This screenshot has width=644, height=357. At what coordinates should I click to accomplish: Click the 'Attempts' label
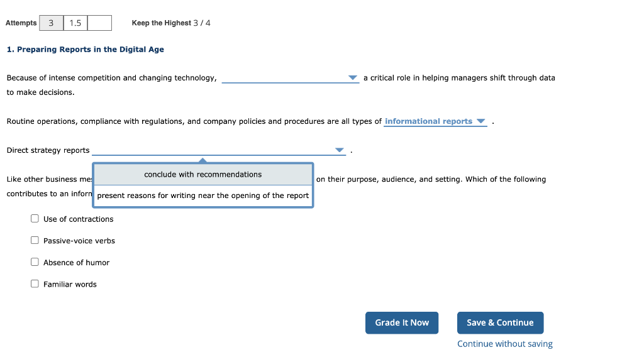[x=21, y=23]
